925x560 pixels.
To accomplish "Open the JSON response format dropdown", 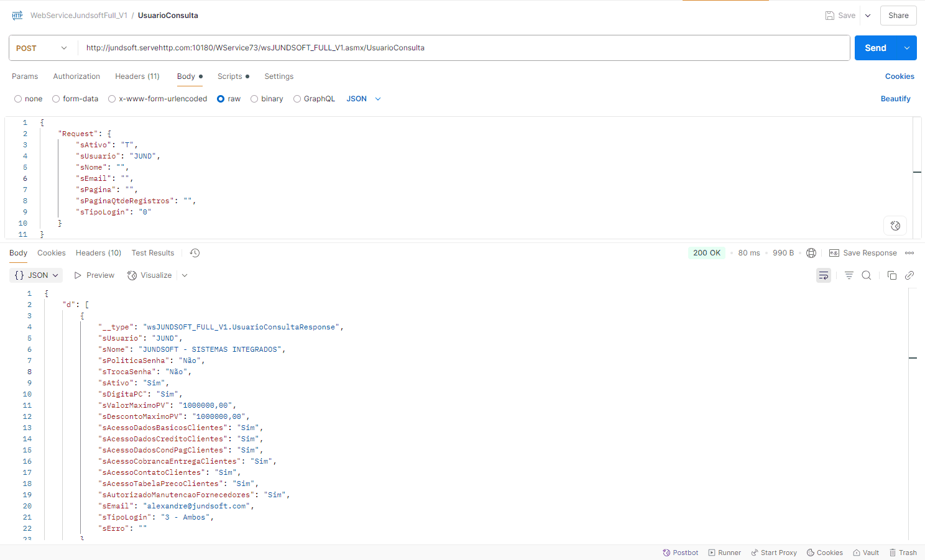I will (x=37, y=275).
